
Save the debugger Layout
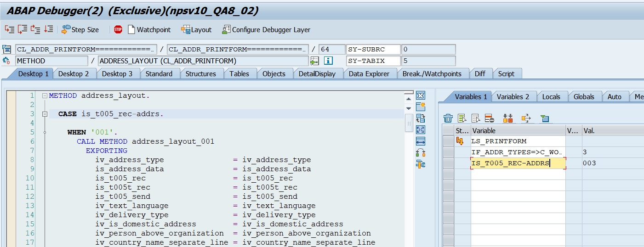196,29
